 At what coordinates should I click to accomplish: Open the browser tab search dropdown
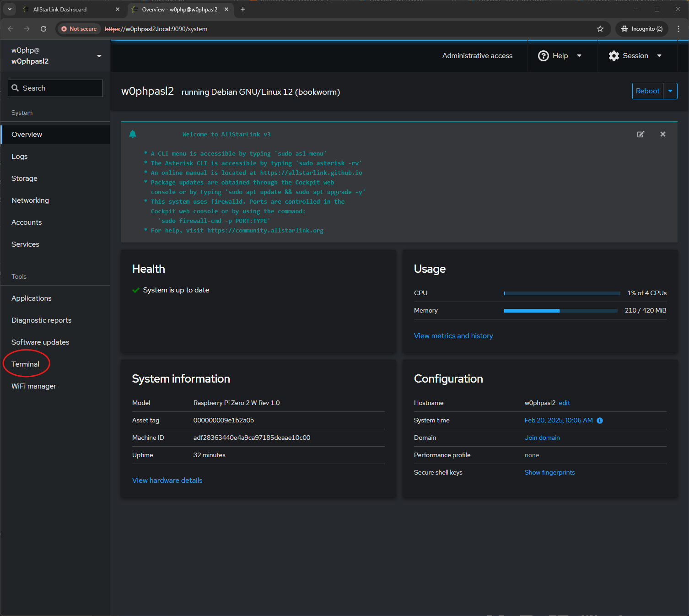click(10, 9)
